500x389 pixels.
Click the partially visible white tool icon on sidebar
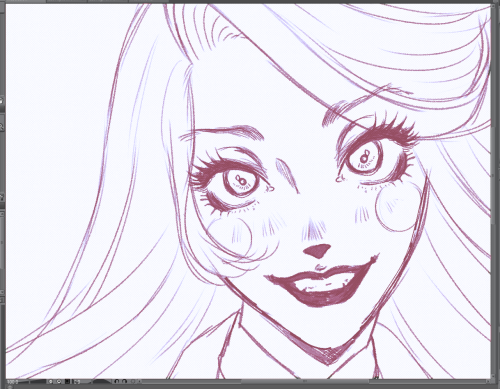click(x=1, y=100)
